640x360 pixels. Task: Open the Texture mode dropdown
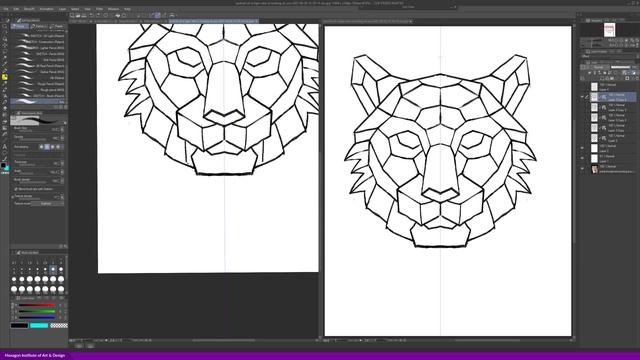[47, 203]
